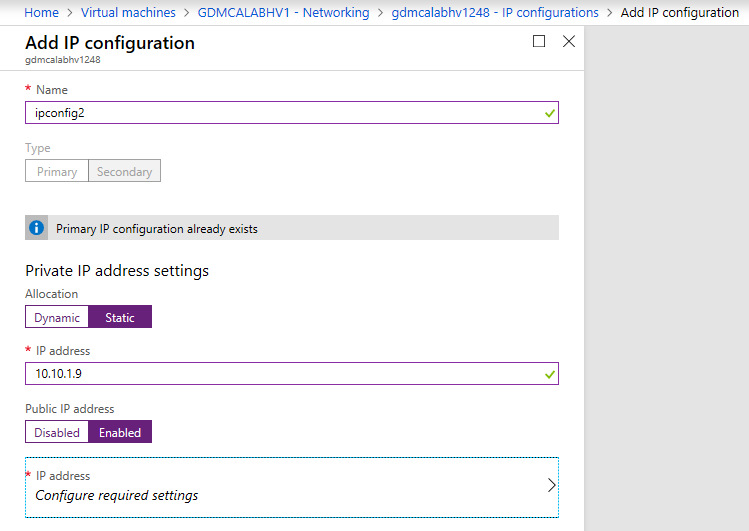Click the green checkmark in IP address field
749x531 pixels.
549,374
